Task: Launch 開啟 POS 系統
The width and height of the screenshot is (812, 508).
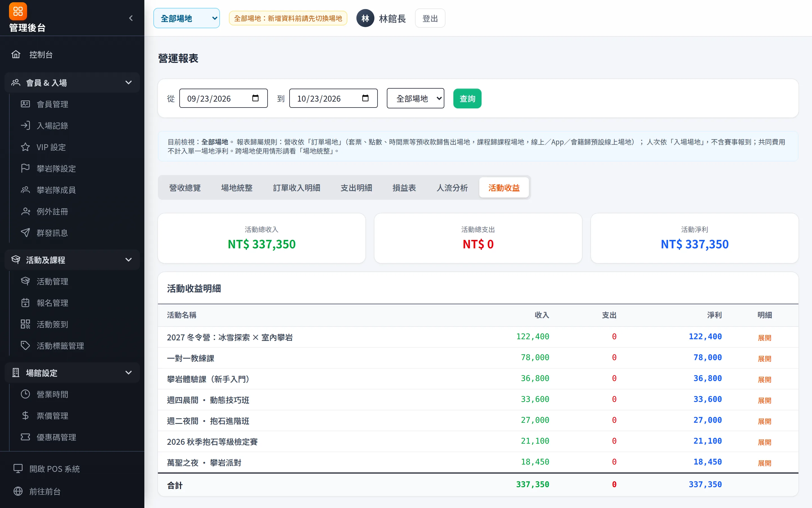Action: coord(72,469)
